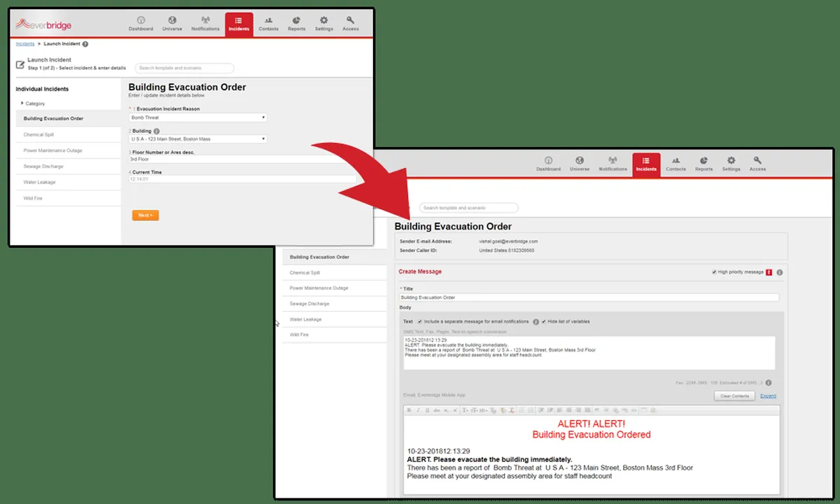Viewport: 840px width, 504px height.
Task: Select Sewage Discharge in the right window list
Action: (335, 304)
